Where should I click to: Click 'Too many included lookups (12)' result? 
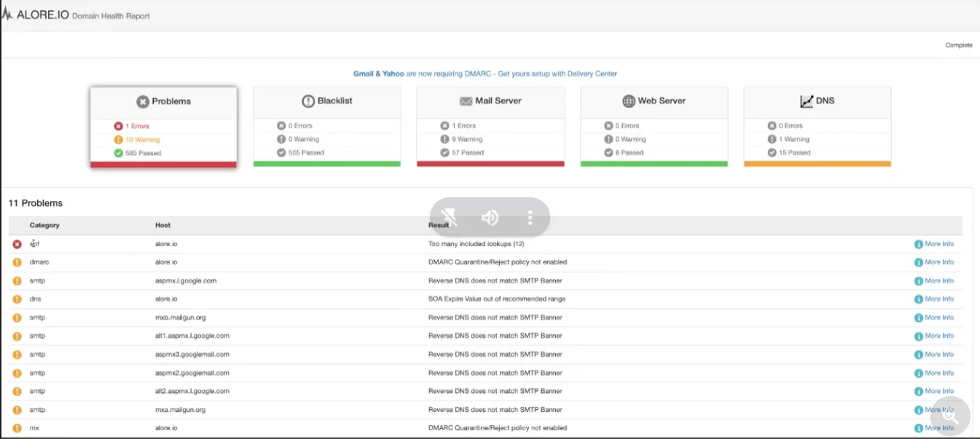pos(477,244)
